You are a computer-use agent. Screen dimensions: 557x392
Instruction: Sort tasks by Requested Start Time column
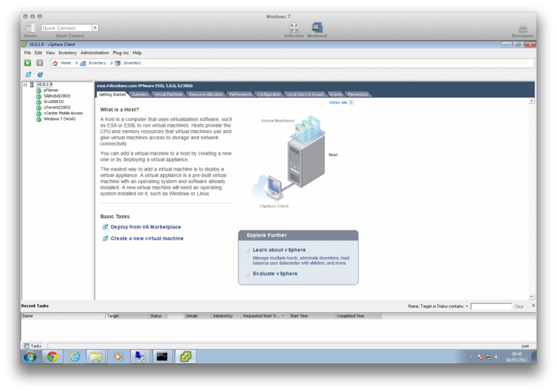click(x=265, y=316)
